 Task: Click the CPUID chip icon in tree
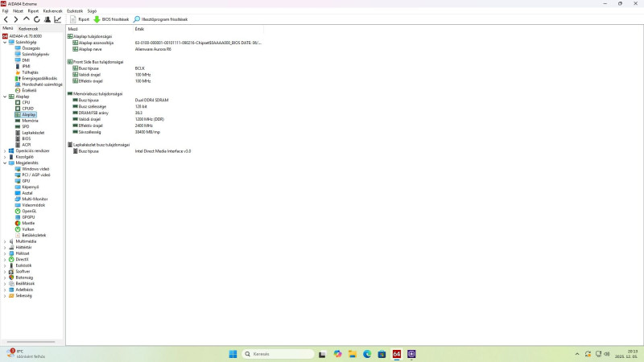click(18, 109)
